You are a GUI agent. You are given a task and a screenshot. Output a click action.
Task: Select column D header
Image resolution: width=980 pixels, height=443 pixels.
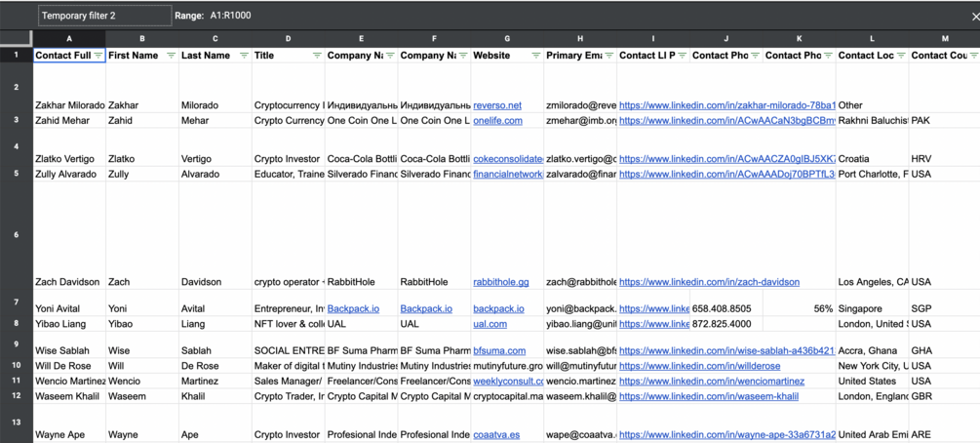tap(288, 39)
